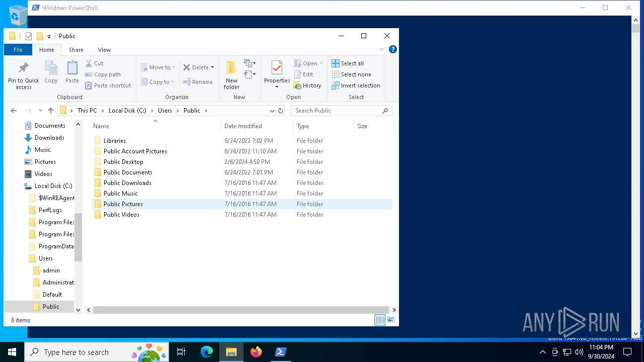Open the Copy to dropdown
644x362 pixels.
[x=157, y=82]
